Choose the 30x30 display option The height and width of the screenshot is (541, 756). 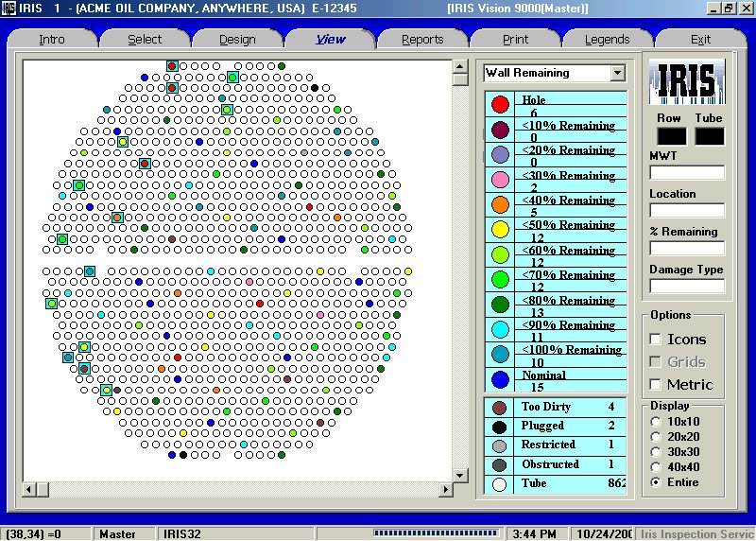[x=655, y=452]
